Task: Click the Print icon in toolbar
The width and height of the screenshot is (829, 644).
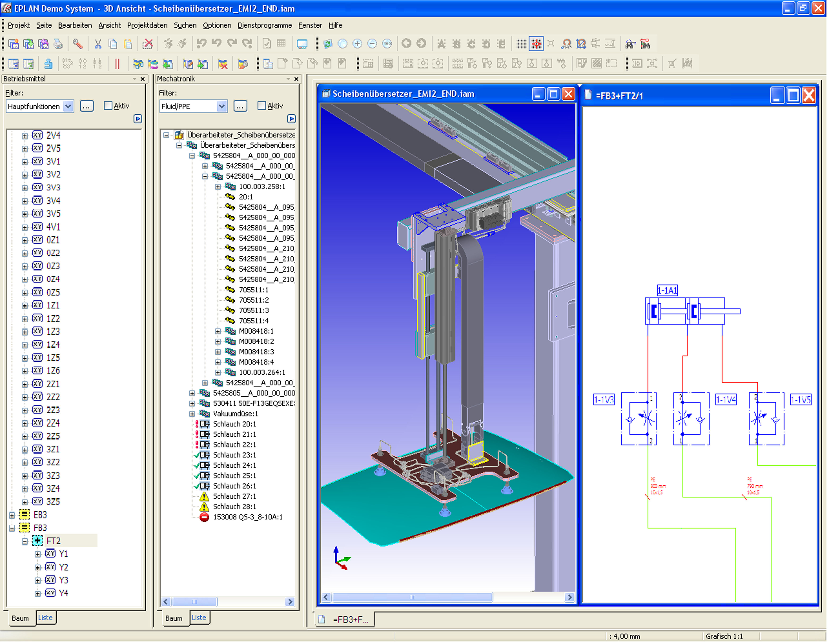Action: 58,44
